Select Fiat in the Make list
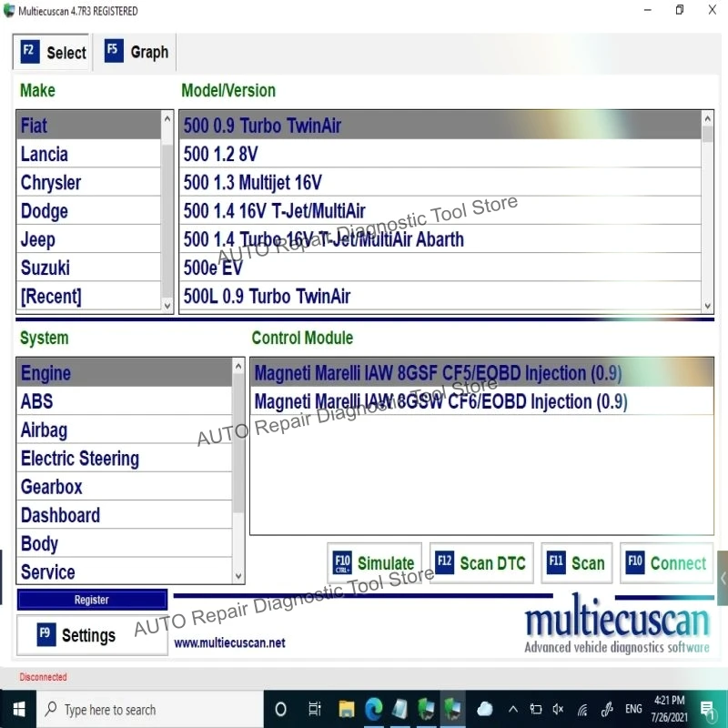 click(88, 126)
